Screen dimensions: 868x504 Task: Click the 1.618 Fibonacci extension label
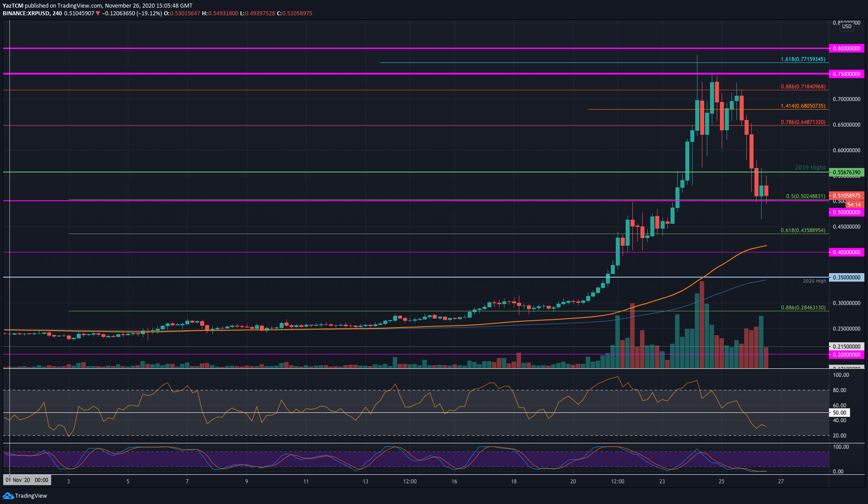[x=802, y=59]
